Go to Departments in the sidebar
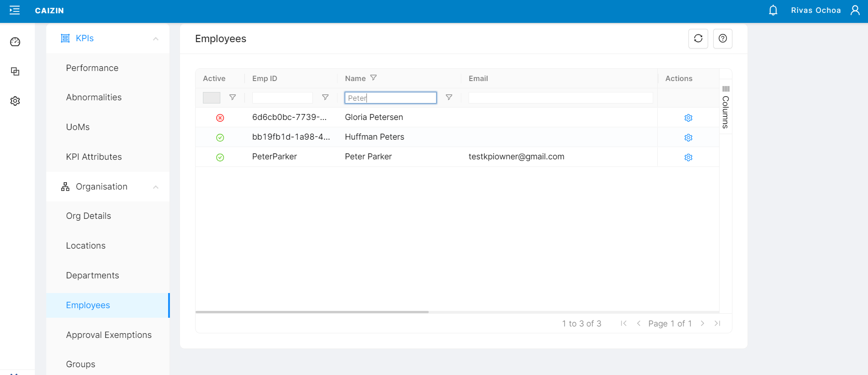Screen dimensions: 868x375 click(93, 276)
